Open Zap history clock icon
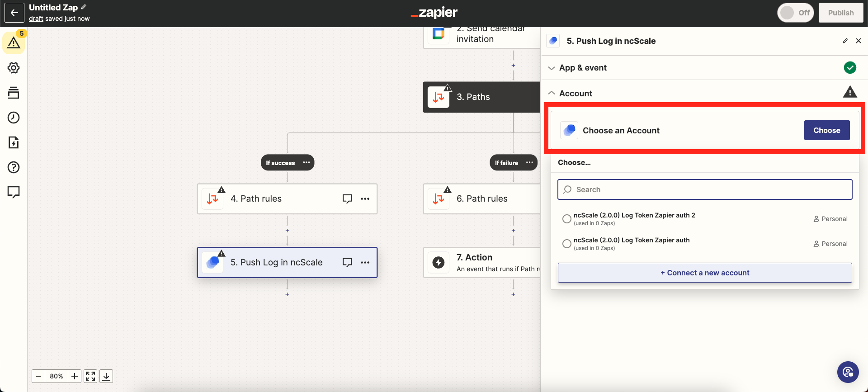Image resolution: width=868 pixels, height=392 pixels. [14, 118]
